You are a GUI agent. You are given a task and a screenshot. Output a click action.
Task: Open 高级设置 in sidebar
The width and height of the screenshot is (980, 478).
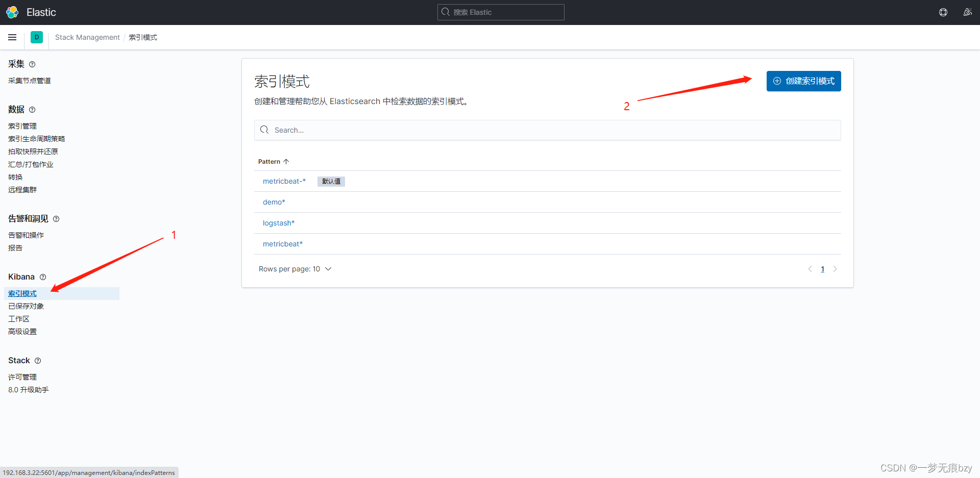22,332
